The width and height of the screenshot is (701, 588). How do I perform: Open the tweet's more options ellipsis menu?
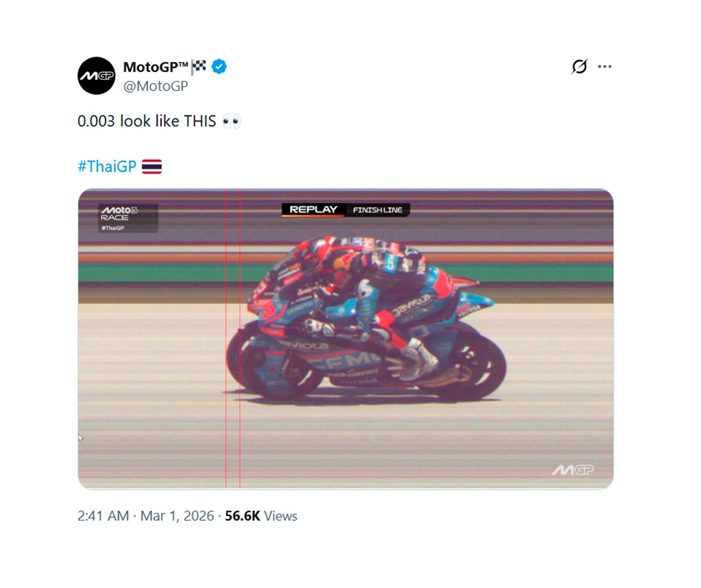pos(605,66)
